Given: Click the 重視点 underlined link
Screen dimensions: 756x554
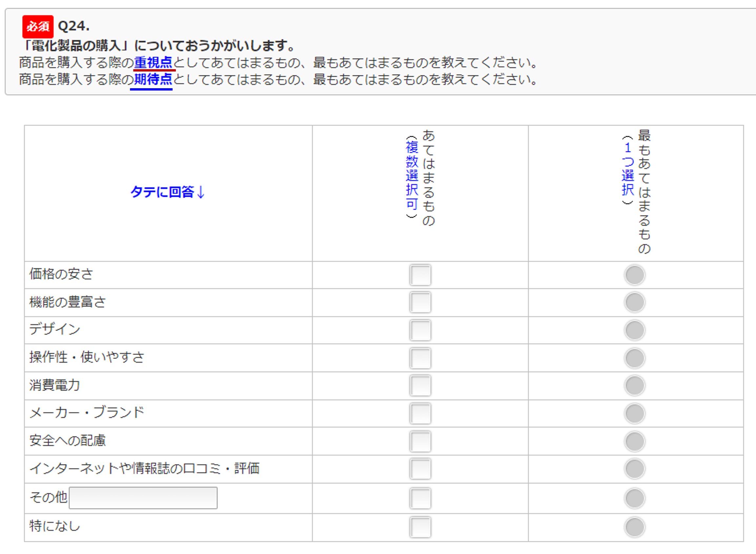Looking at the screenshot, I should (153, 63).
